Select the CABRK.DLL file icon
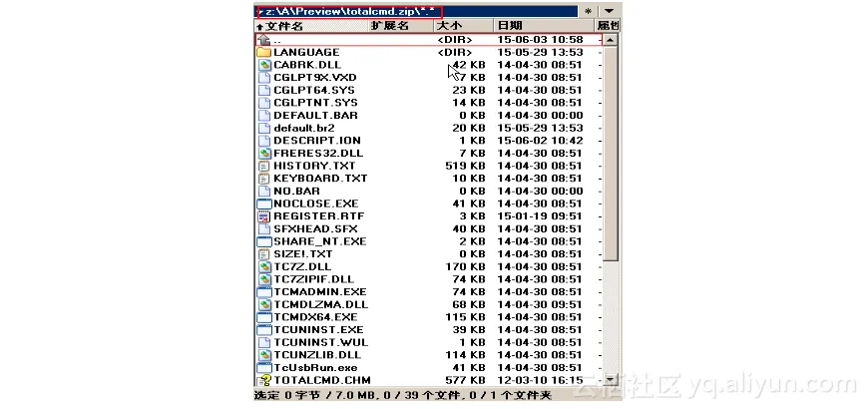Image resolution: width=868 pixels, height=409 pixels. coord(264,65)
